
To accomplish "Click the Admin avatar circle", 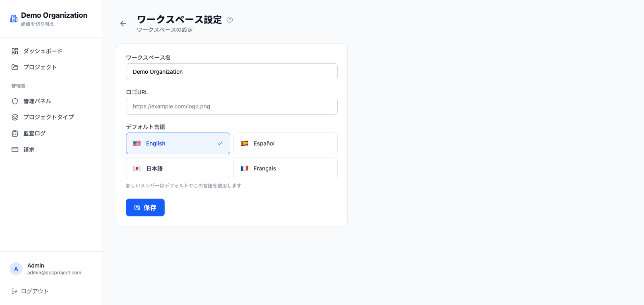I will pos(16,269).
